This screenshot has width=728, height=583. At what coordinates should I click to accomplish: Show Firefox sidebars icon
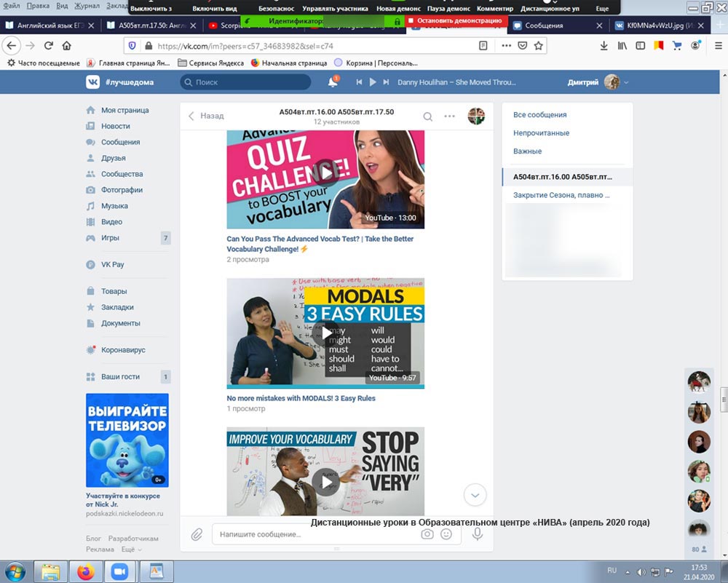point(640,45)
